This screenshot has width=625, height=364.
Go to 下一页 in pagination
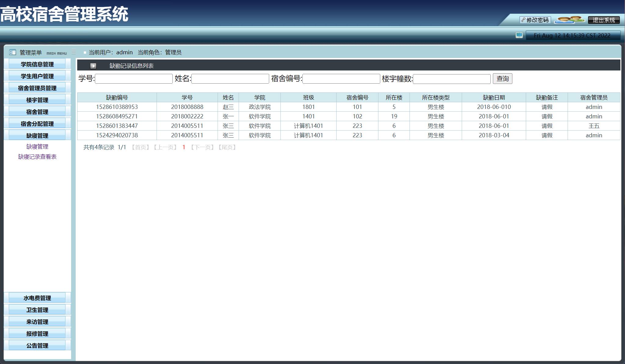click(x=202, y=147)
